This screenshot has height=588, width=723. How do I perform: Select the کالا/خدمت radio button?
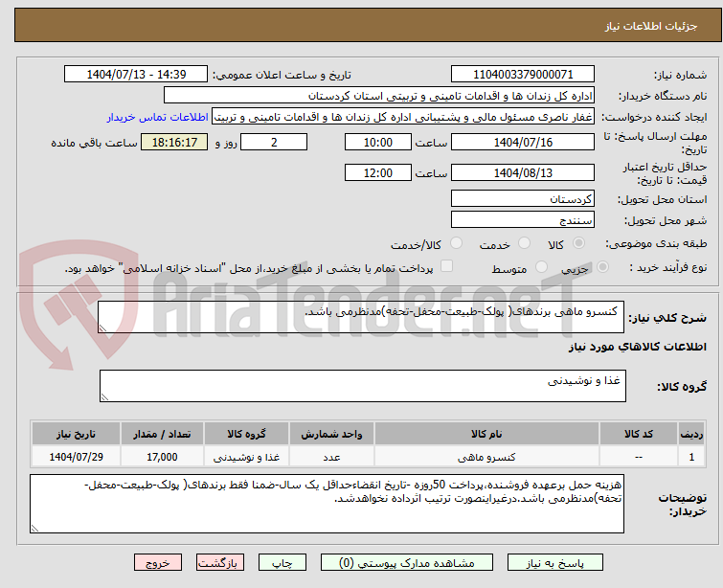(x=456, y=243)
